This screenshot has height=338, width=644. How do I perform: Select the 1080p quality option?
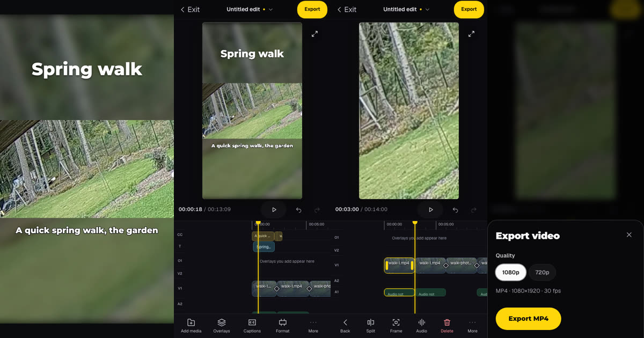(x=510, y=273)
